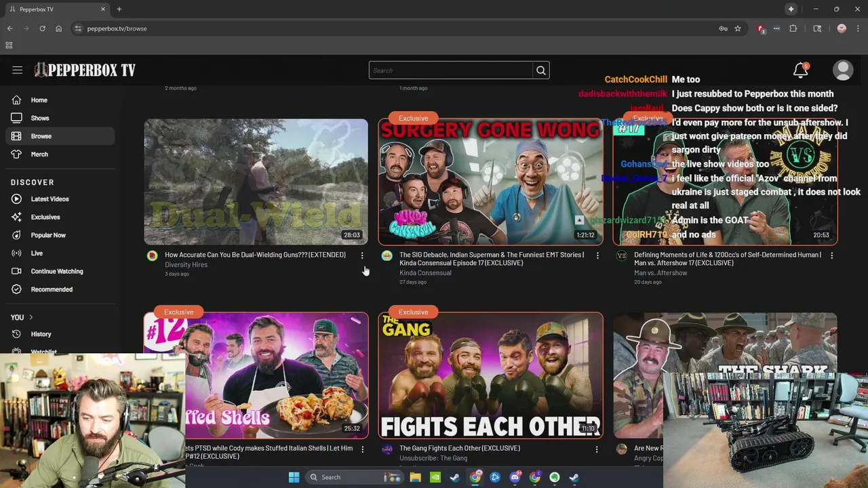
Task: Open the saved passwords key icon
Action: (x=723, y=28)
